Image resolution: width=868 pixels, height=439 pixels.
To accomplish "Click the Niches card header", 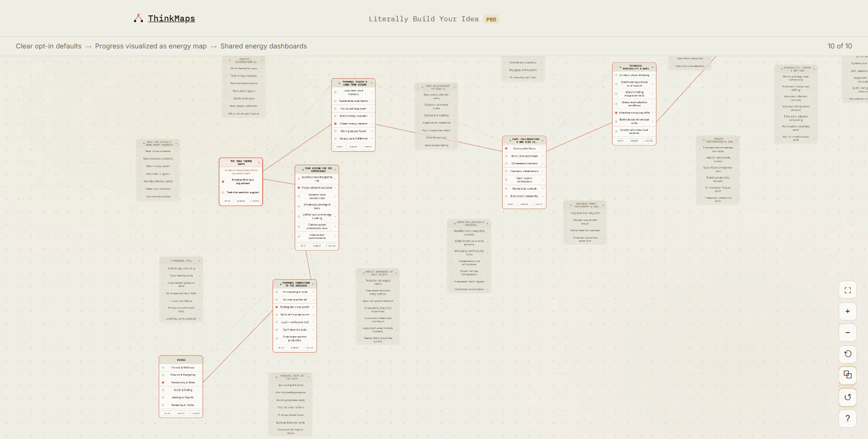I will click(x=181, y=360).
